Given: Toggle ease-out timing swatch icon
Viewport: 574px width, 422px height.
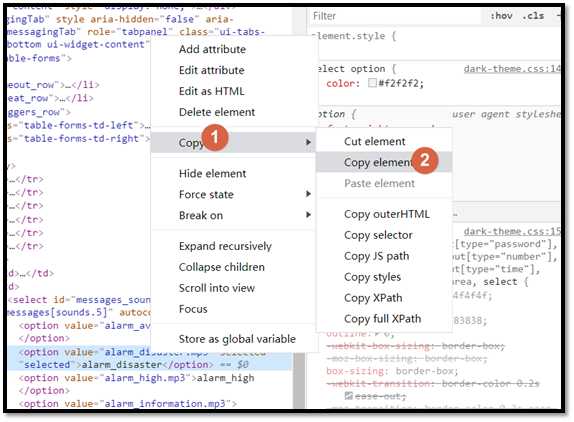Looking at the screenshot, I should pos(348,396).
